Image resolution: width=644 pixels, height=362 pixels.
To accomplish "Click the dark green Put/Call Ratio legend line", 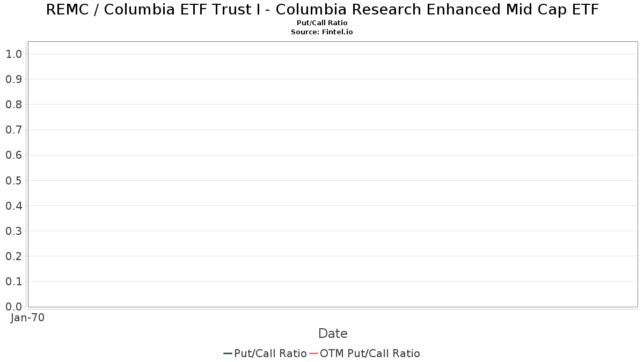I will (x=228, y=353).
